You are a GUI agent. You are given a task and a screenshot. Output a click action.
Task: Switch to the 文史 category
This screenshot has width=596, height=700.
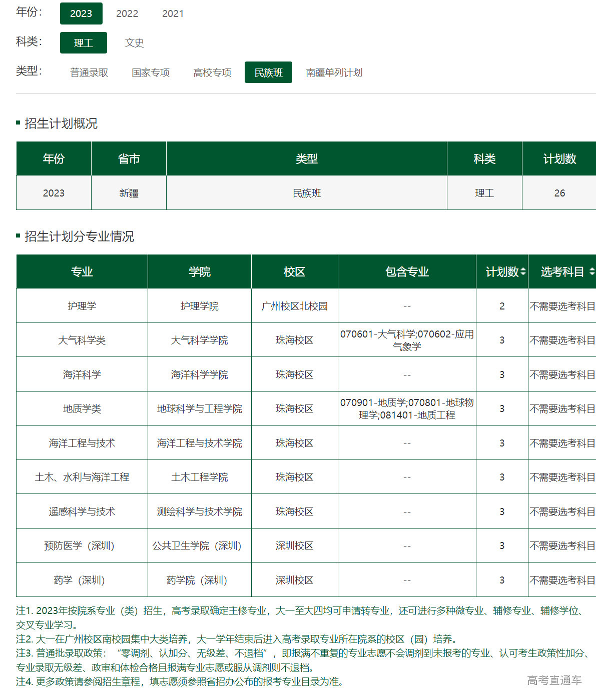[x=134, y=43]
